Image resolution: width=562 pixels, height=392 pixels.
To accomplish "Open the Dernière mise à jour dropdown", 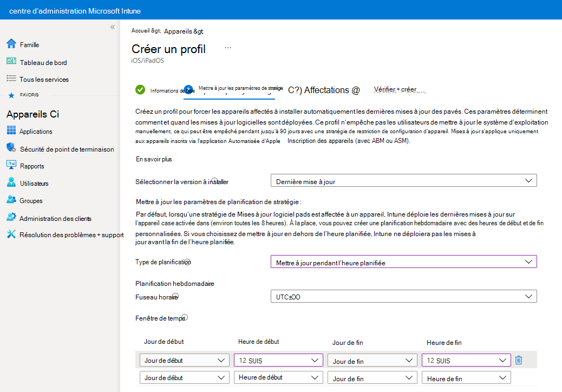I will (403, 180).
